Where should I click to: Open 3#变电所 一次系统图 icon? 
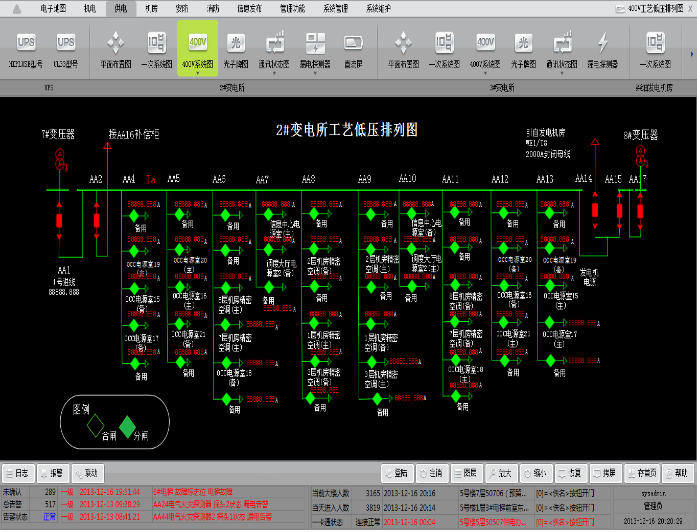click(444, 43)
